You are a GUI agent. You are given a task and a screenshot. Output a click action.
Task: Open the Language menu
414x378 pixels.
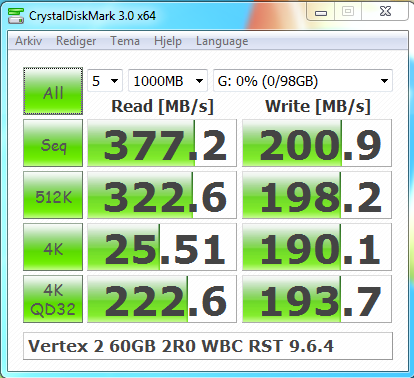pyautogui.click(x=222, y=41)
